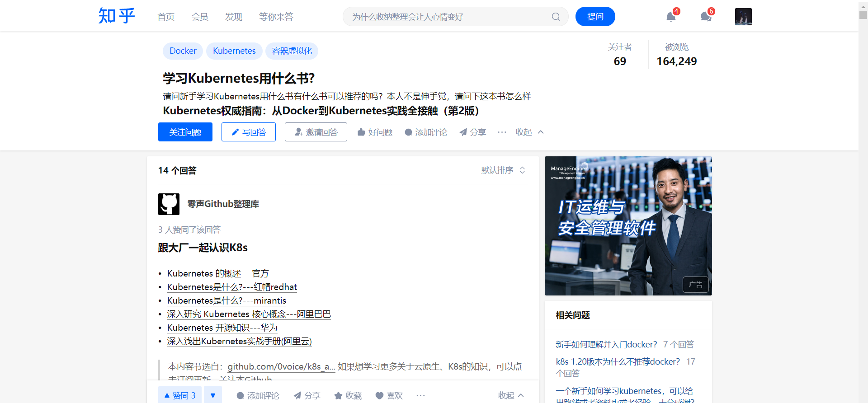Add a comment to the question

[425, 132]
